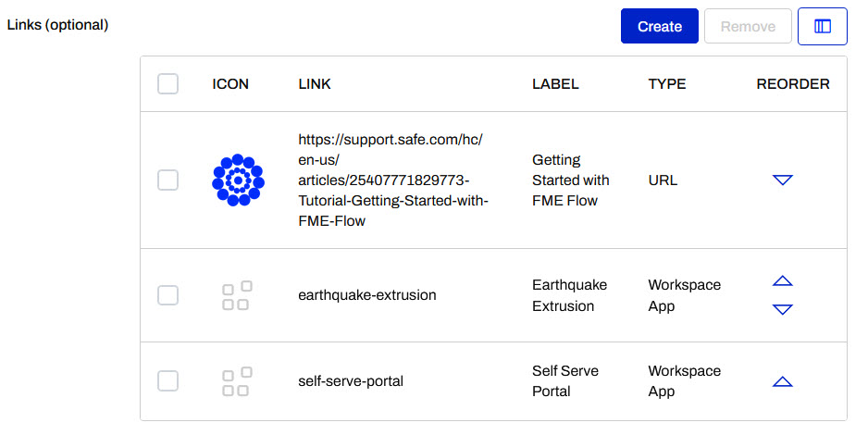
Task: Click the TYPE column header
Action: (667, 84)
